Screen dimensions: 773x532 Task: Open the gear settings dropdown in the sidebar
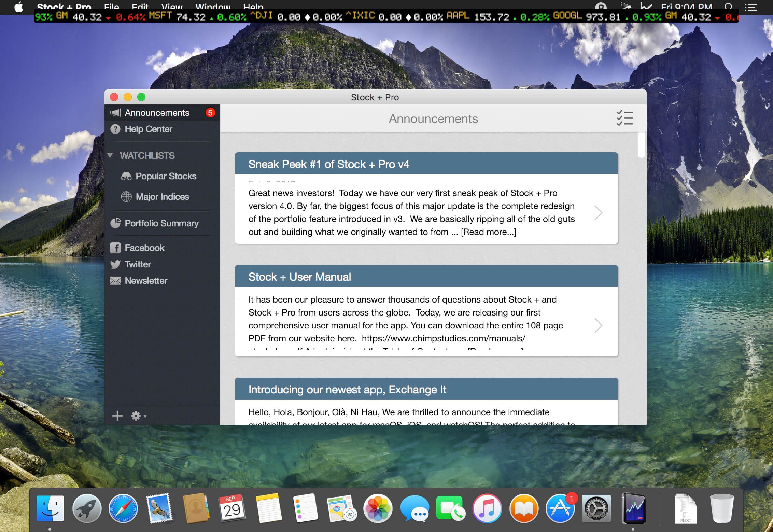138,416
